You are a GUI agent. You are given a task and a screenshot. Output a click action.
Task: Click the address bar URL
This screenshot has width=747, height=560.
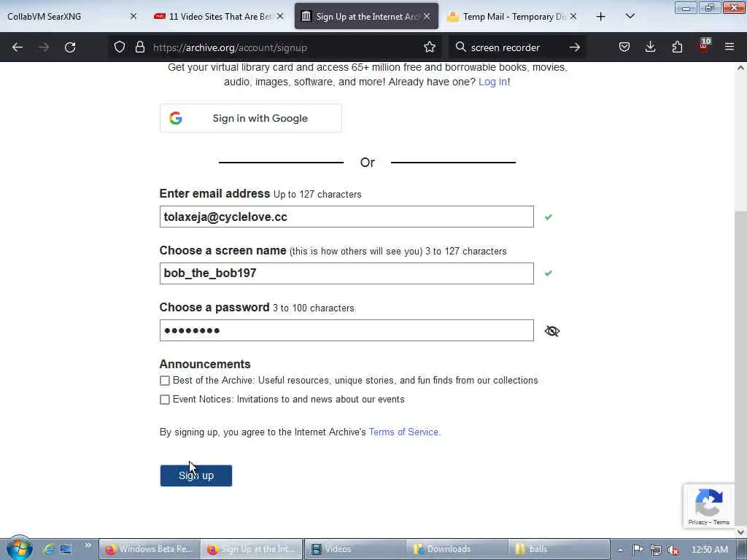[x=230, y=47]
